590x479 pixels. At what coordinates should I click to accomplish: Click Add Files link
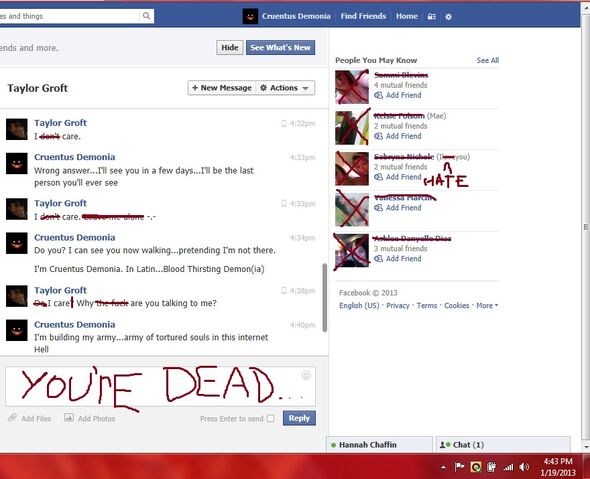coord(36,418)
